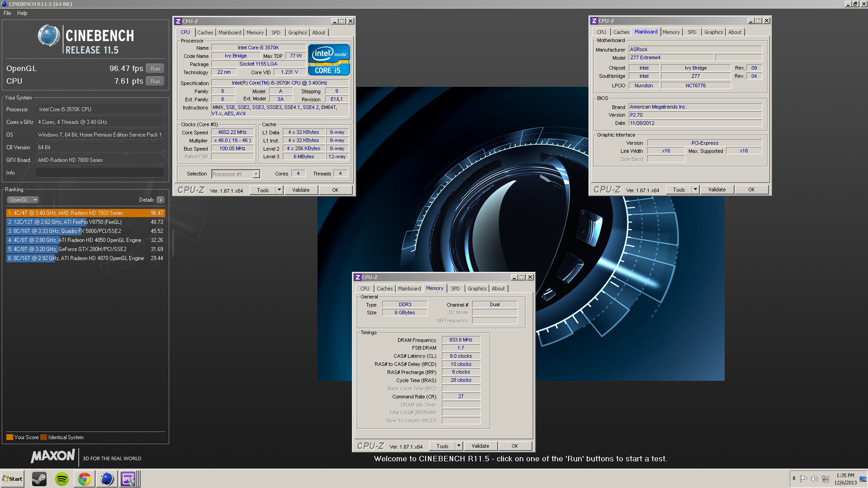Viewport: 868px width, 488px height.
Task: Open Spotify from the taskbar
Action: (62, 479)
